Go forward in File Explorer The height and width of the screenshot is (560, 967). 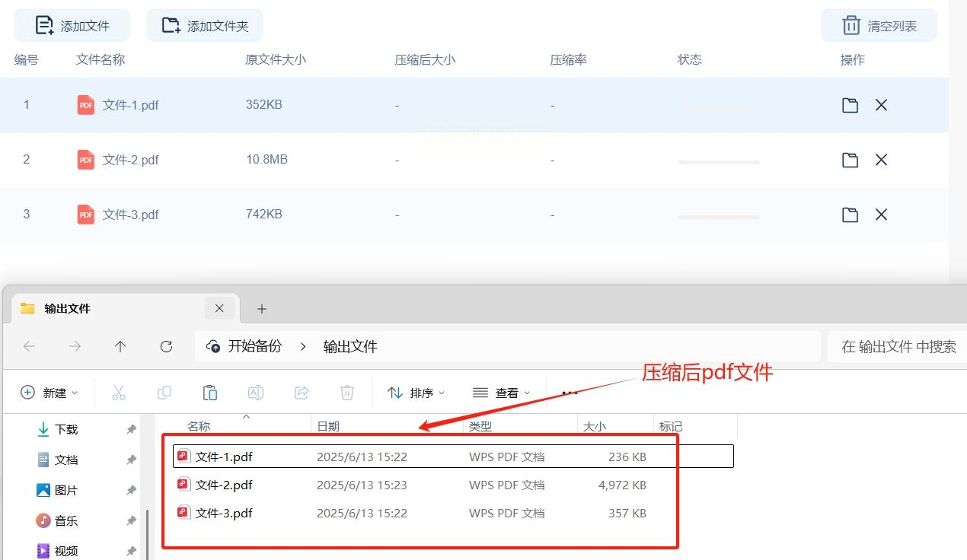pos(75,346)
